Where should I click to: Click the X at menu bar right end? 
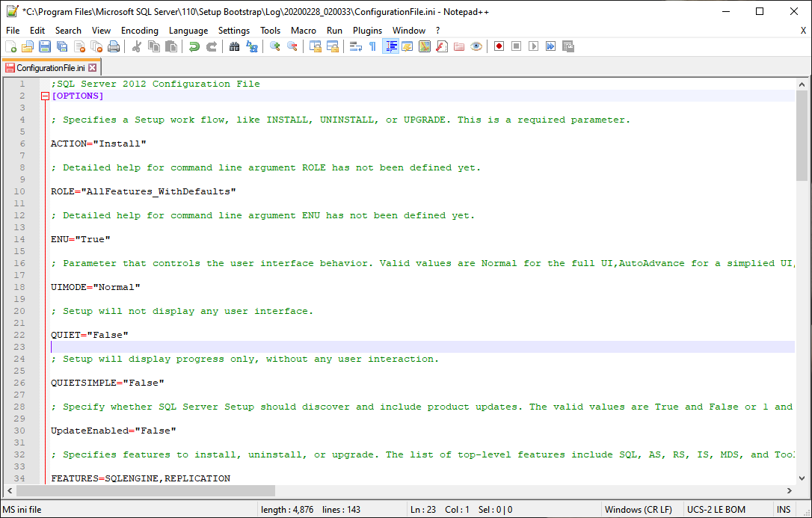(803, 31)
